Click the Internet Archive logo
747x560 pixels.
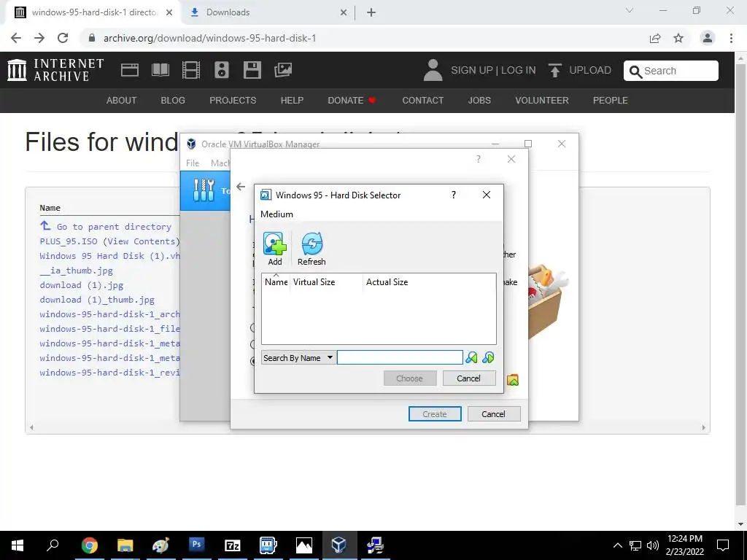(x=55, y=70)
